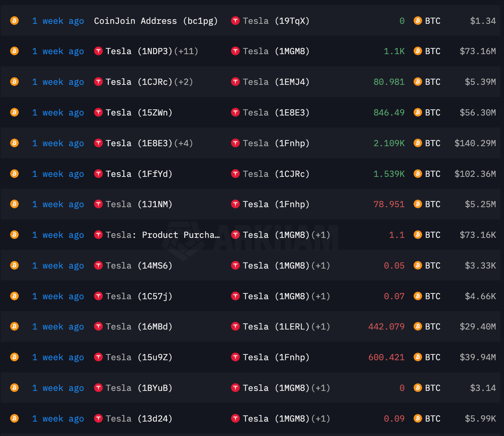The image size is (504, 436).
Task: Click the 846.49 amount
Action: coord(389,113)
